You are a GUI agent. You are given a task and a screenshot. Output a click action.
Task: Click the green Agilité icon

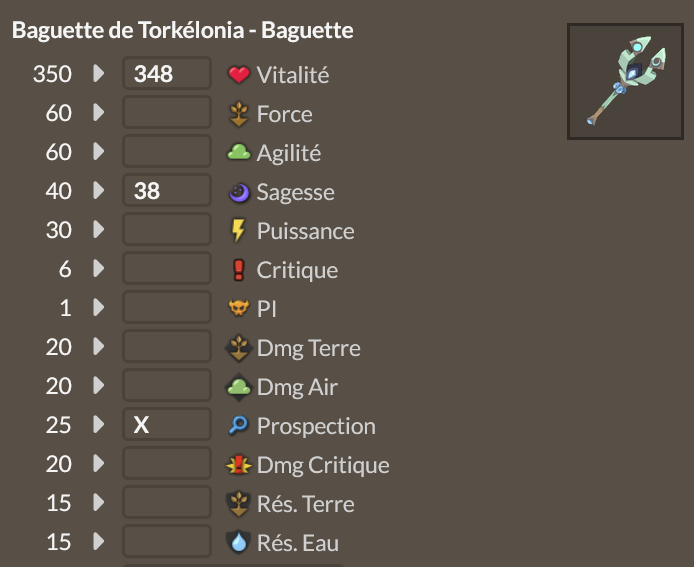[238, 153]
